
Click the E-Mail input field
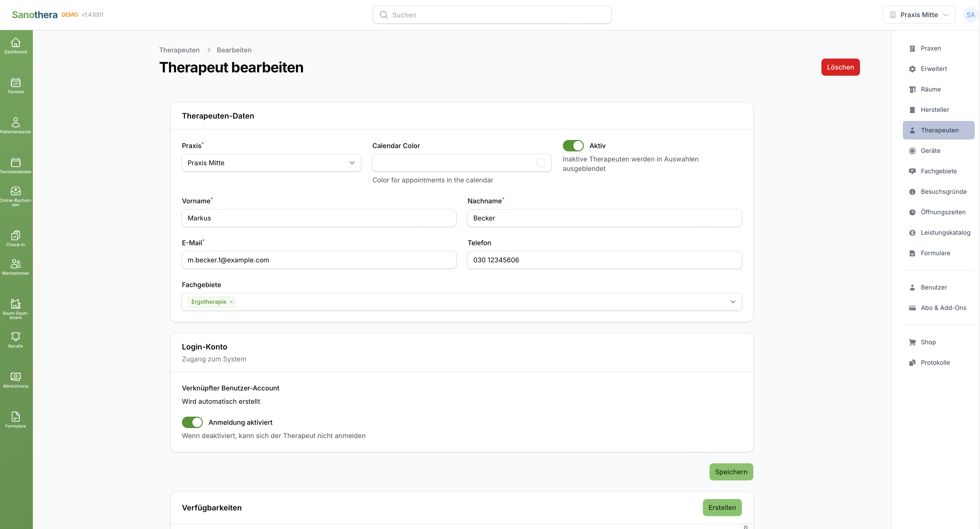[x=319, y=260]
